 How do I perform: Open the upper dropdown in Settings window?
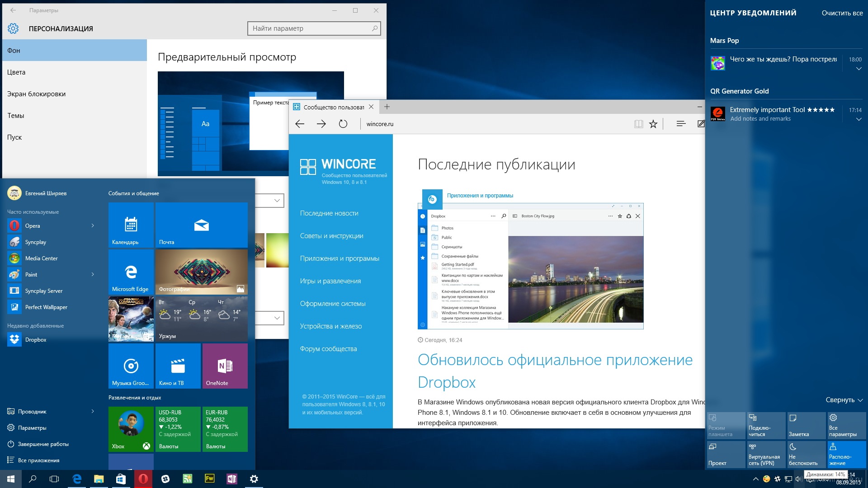coord(270,200)
